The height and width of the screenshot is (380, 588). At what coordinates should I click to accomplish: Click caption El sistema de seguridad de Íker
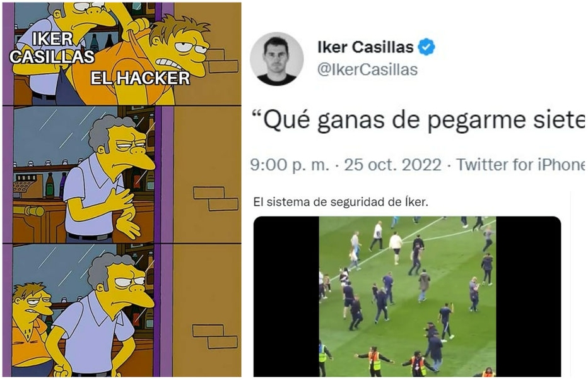(x=341, y=202)
